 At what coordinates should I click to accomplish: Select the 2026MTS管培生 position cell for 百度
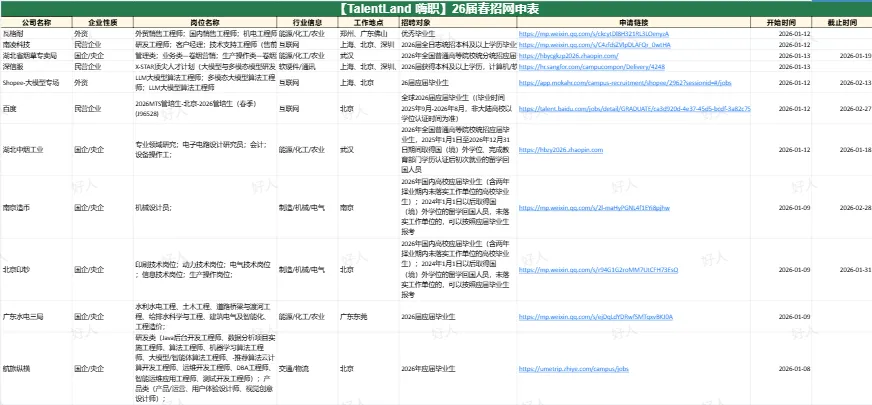(x=205, y=109)
